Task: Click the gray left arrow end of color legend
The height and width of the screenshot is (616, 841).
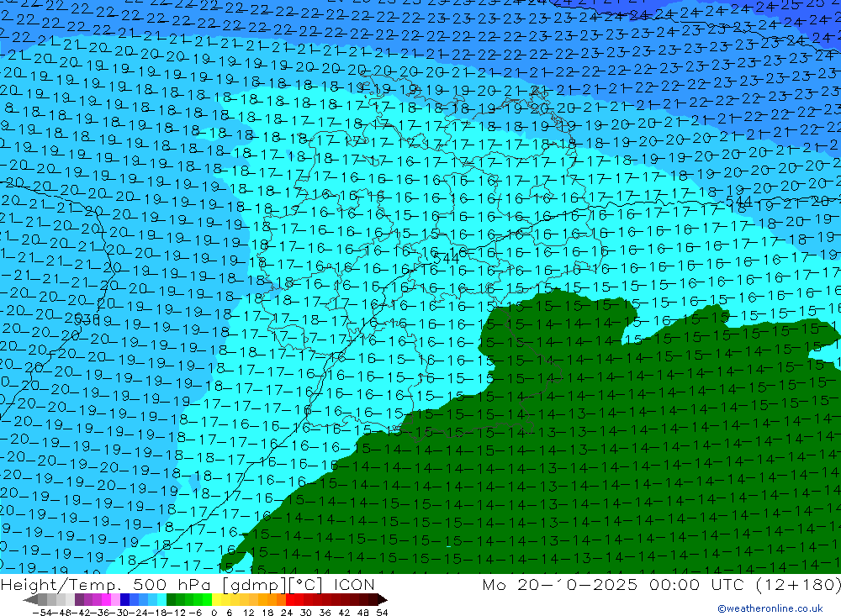Action: (x=30, y=599)
